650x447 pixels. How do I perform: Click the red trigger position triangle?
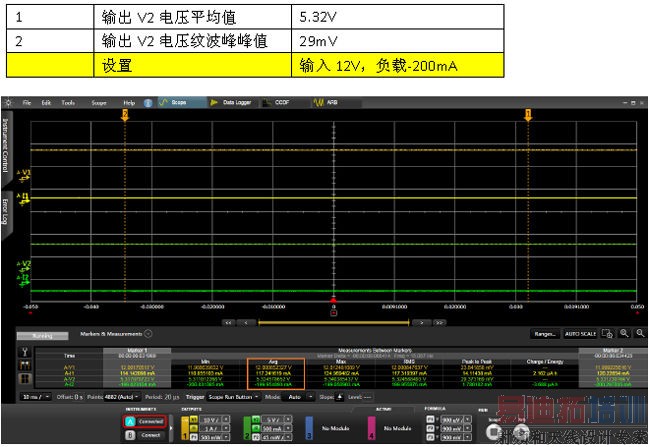pyautogui.click(x=333, y=299)
